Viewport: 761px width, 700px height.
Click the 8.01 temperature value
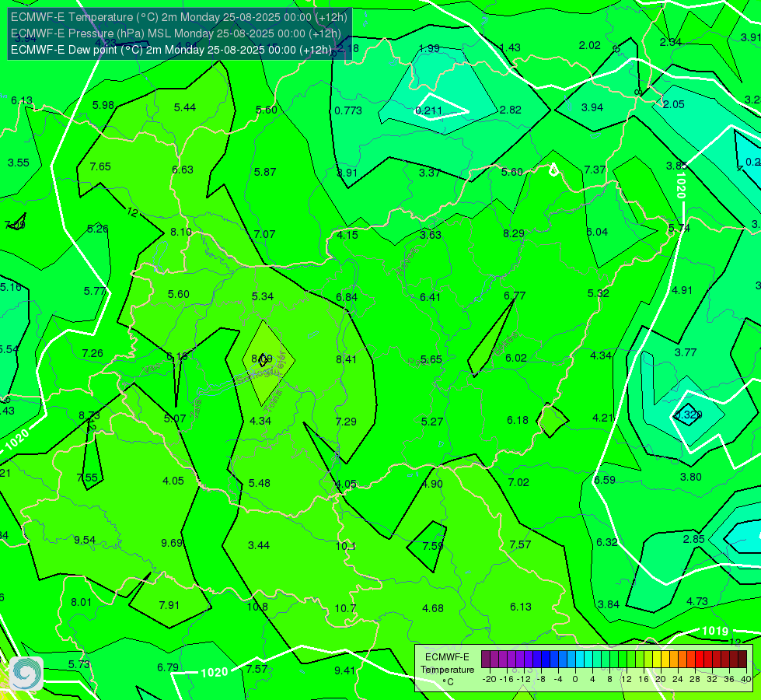81,602
